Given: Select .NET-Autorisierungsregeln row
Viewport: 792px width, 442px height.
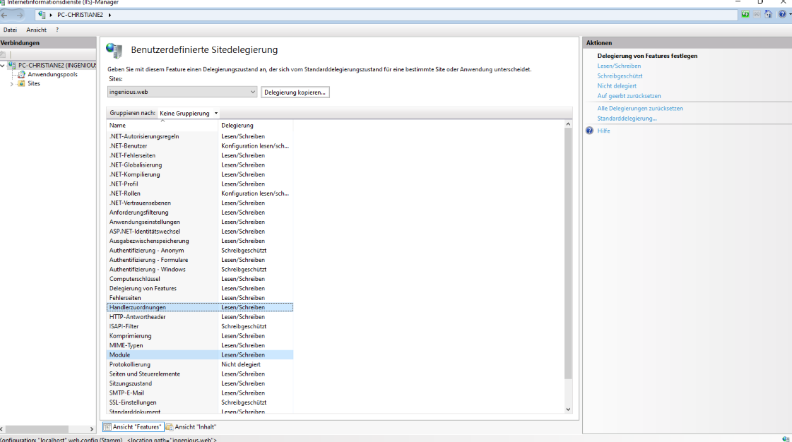Looking at the screenshot, I should pyautogui.click(x=200, y=136).
